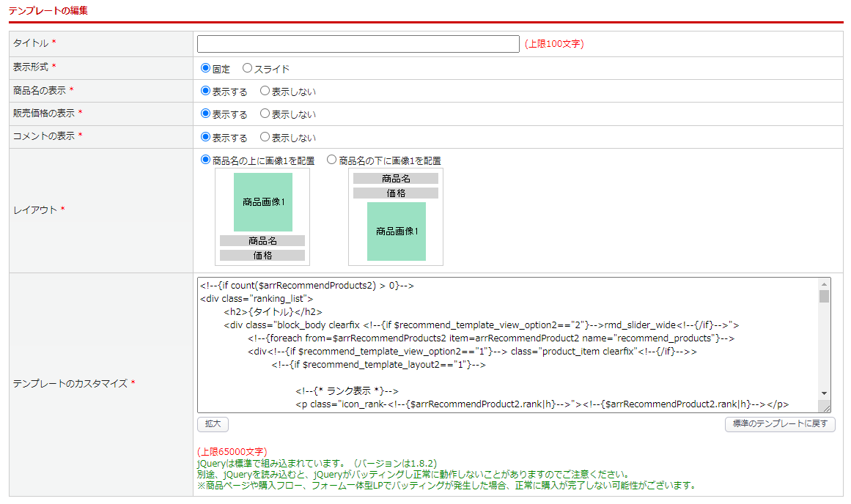Choose 表示しない for コメントの表示

click(x=265, y=137)
